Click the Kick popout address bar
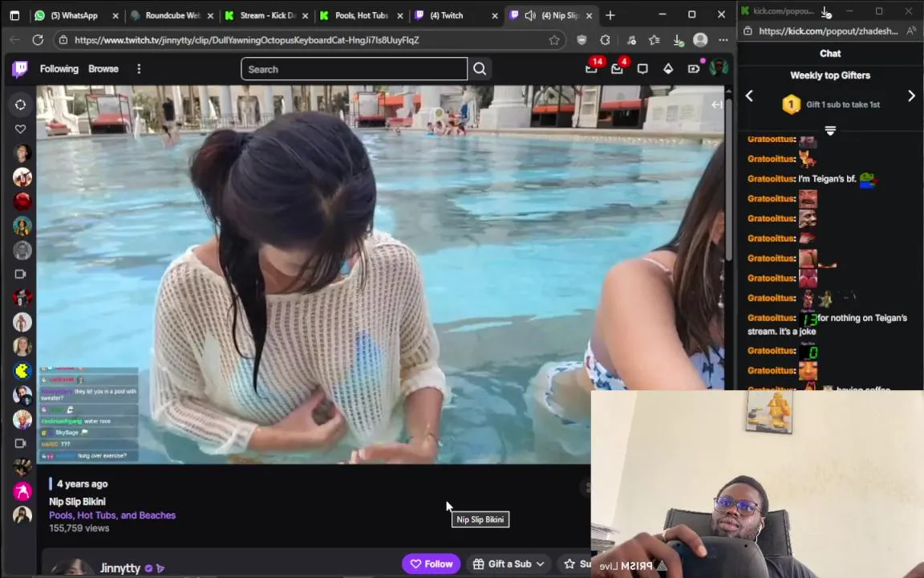924x578 pixels. click(x=828, y=31)
